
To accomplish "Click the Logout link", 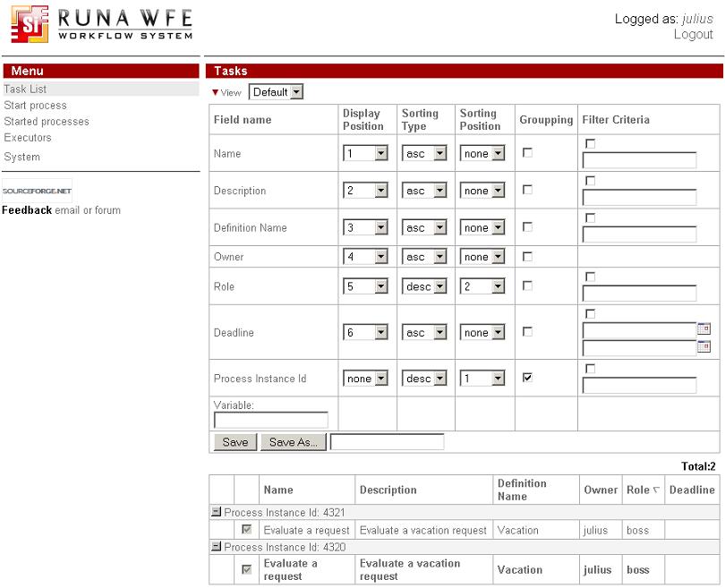I will 693,35.
